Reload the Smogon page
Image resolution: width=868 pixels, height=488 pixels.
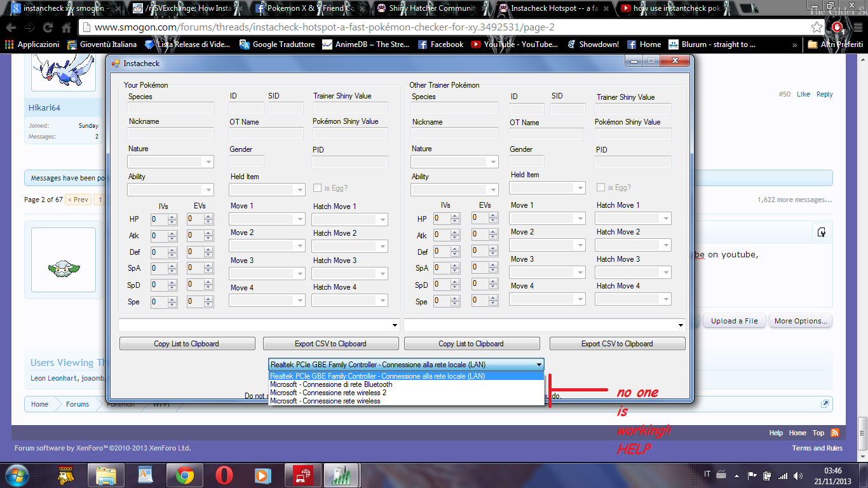tap(48, 28)
